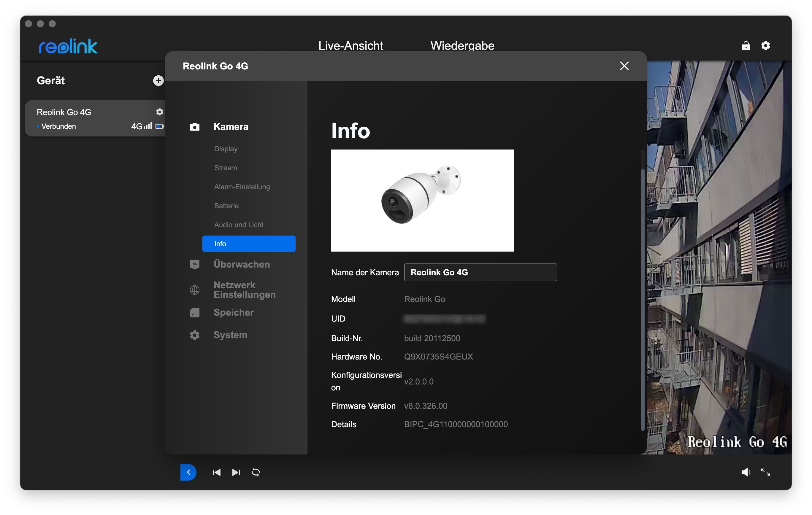The image size is (812, 515).
Task: Go to next screen with skip-forward icon
Action: (x=236, y=472)
